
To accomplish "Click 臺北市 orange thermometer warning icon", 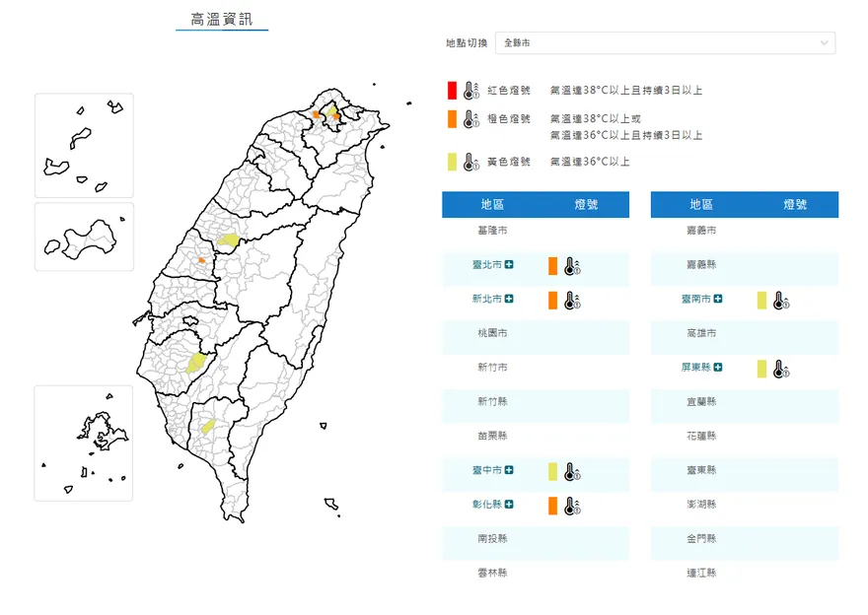I will [x=571, y=266].
